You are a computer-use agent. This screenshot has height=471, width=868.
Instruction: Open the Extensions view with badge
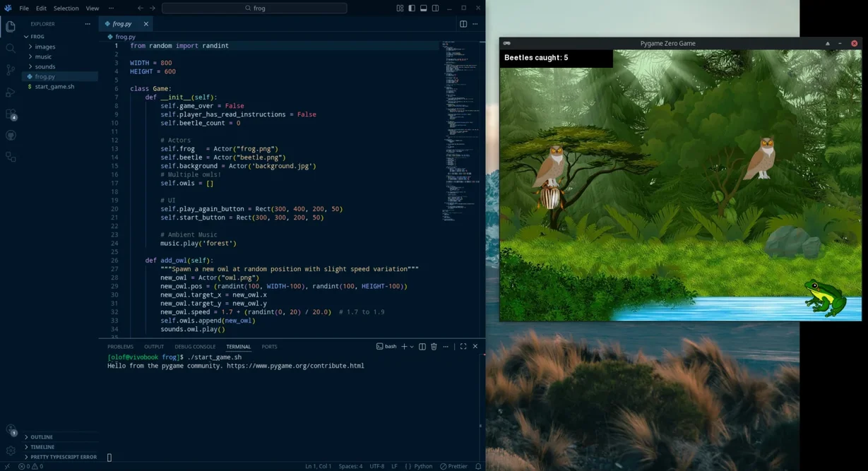point(11,113)
